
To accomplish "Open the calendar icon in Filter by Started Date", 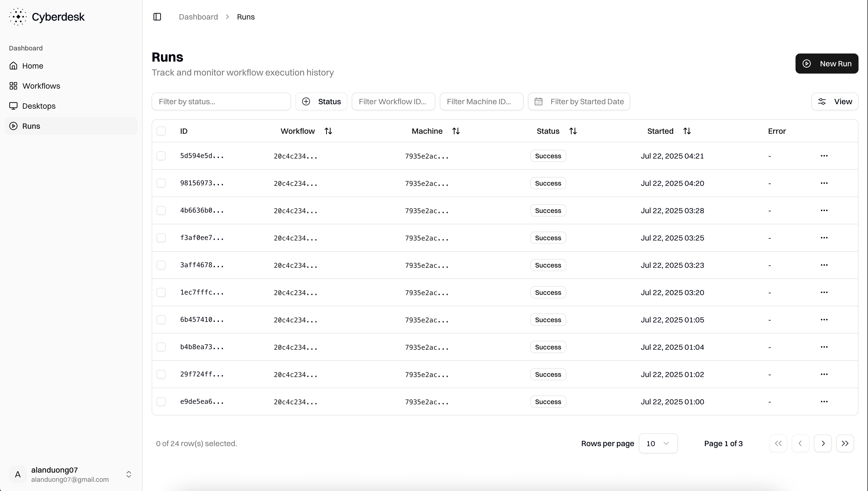I will [x=538, y=101].
